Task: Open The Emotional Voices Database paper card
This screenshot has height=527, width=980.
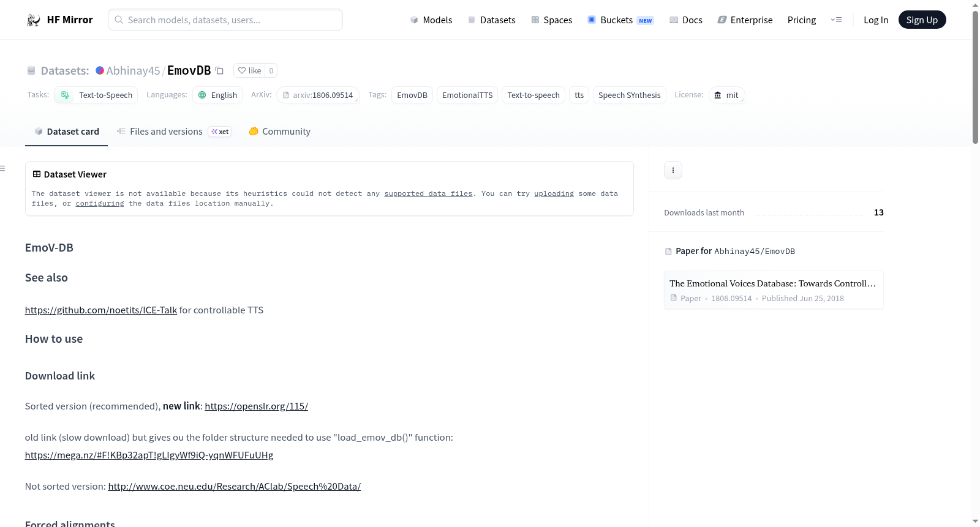Action: pos(774,290)
